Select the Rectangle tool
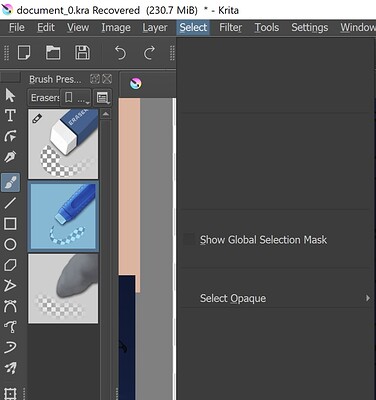The width and height of the screenshot is (376, 400). click(x=10, y=224)
